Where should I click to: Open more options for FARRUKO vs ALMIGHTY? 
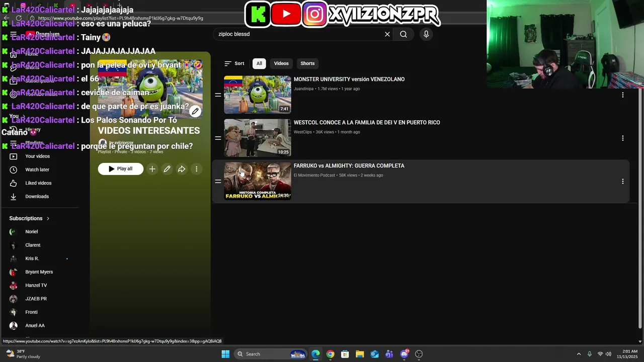coord(623,182)
